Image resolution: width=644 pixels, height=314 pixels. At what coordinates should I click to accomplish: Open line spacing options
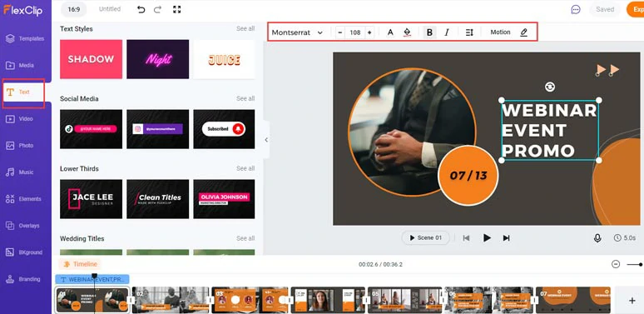coord(469,32)
